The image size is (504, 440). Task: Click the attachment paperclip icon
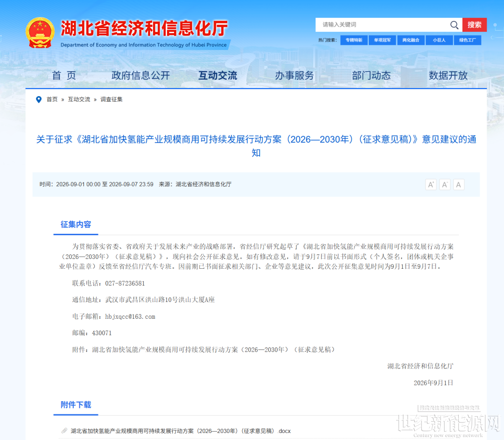coord(64,431)
